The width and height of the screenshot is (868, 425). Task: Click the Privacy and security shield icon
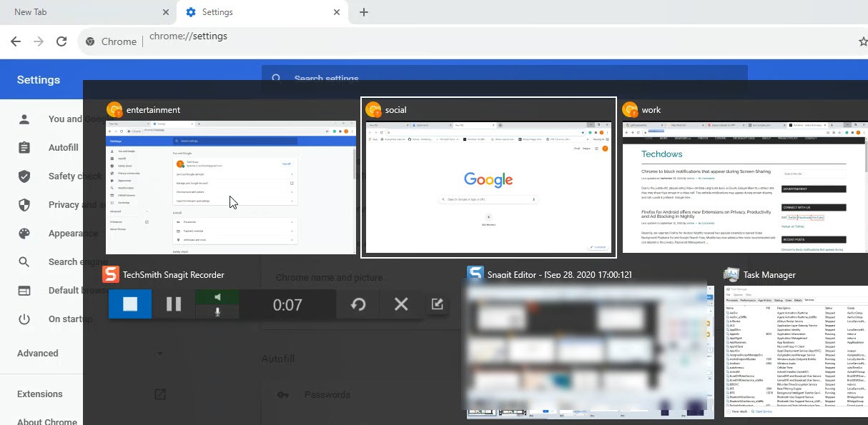click(24, 204)
